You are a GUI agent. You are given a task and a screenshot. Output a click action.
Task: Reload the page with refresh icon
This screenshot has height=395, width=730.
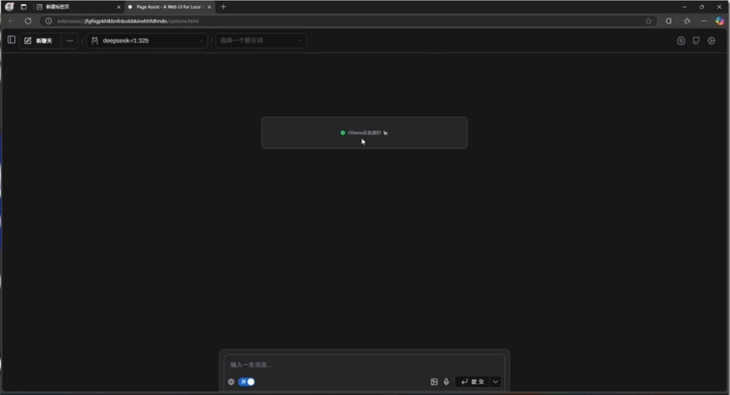coord(28,21)
